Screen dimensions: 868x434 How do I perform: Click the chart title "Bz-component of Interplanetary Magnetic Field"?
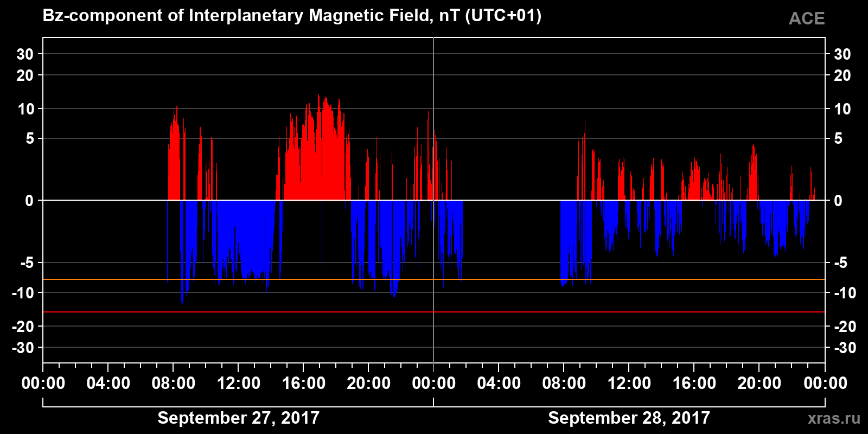coord(236,16)
